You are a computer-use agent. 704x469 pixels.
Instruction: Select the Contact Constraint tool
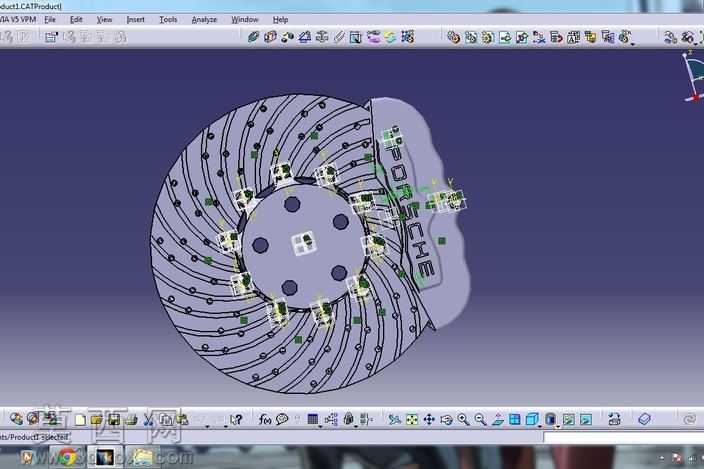click(270, 37)
